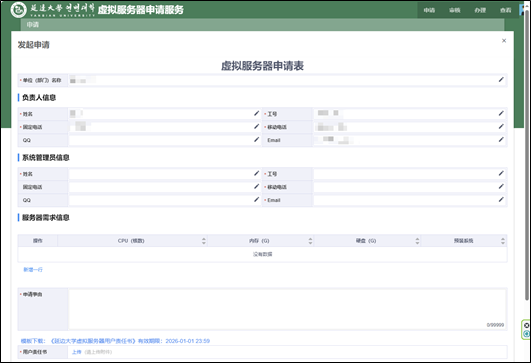
Task: Click edit pencil for 姓名 under 负责人信息
Action: pyautogui.click(x=256, y=113)
